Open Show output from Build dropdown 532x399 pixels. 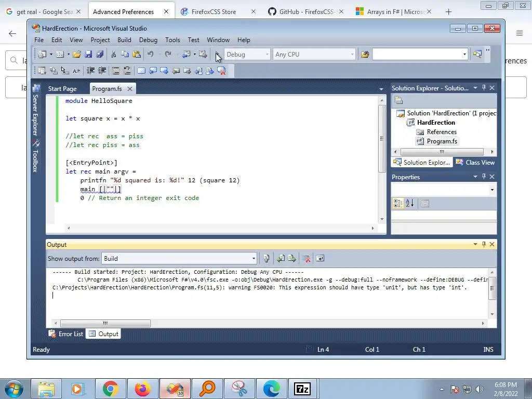(x=254, y=259)
